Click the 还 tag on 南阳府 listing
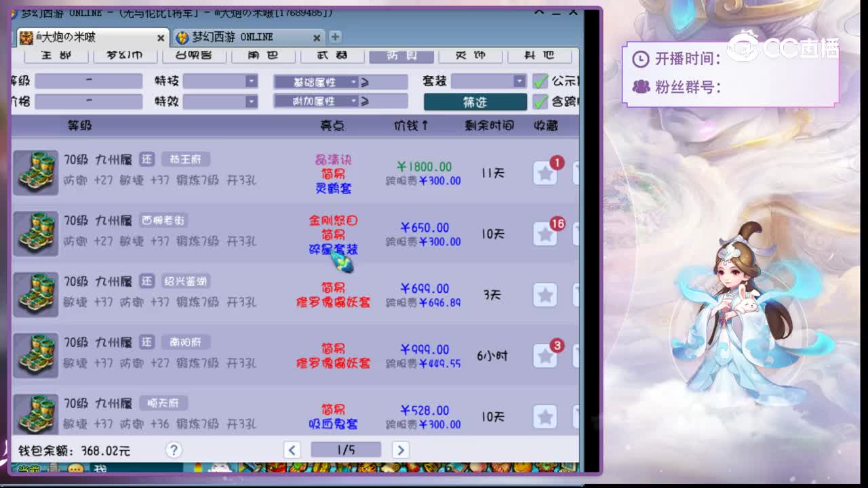The width and height of the screenshot is (868, 488). tap(147, 342)
